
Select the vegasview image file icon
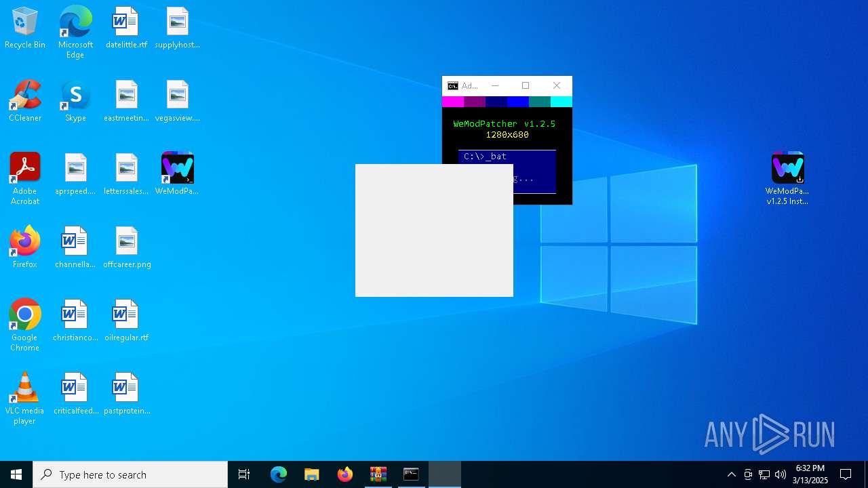coord(177,102)
